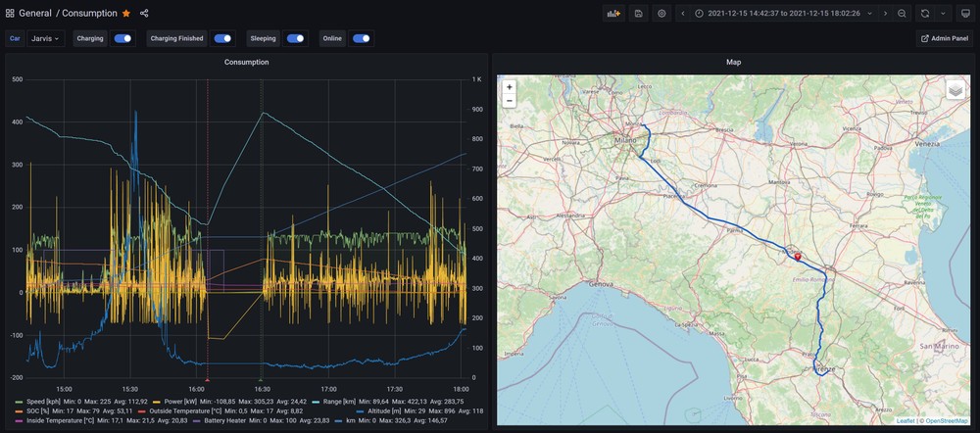Go to General folder breadcrumb

34,14
